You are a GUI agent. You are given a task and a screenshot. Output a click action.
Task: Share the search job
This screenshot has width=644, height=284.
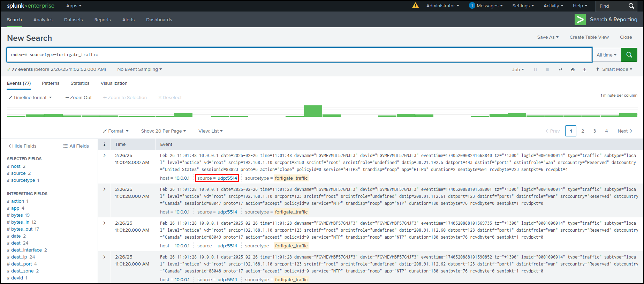coord(560,69)
